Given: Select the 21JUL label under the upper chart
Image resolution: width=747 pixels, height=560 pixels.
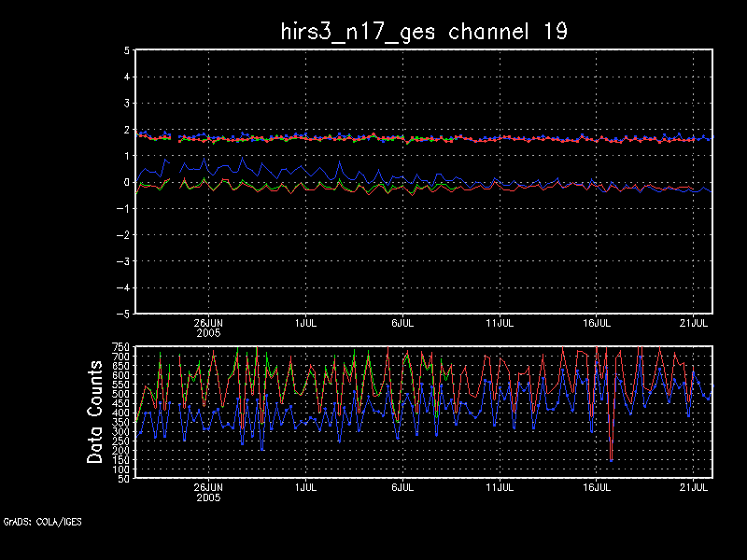Looking at the screenshot, I should pyautogui.click(x=694, y=322).
